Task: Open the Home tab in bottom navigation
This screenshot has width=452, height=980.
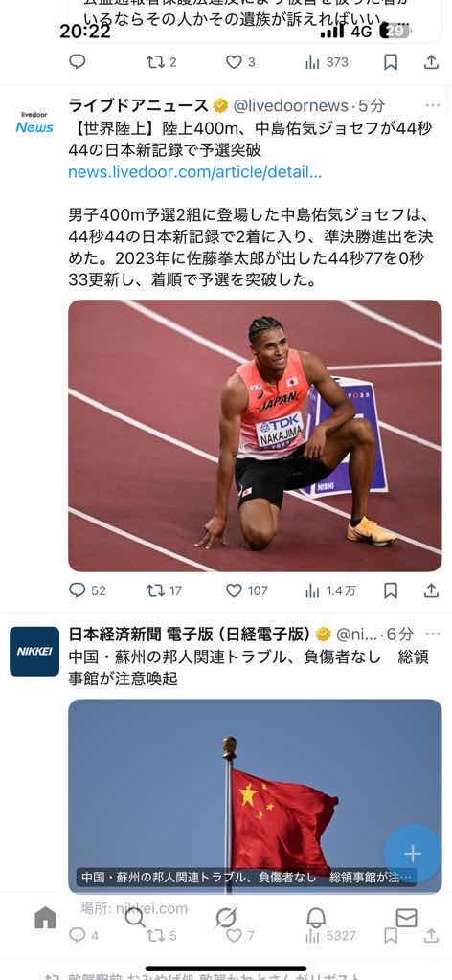Action: (46, 918)
